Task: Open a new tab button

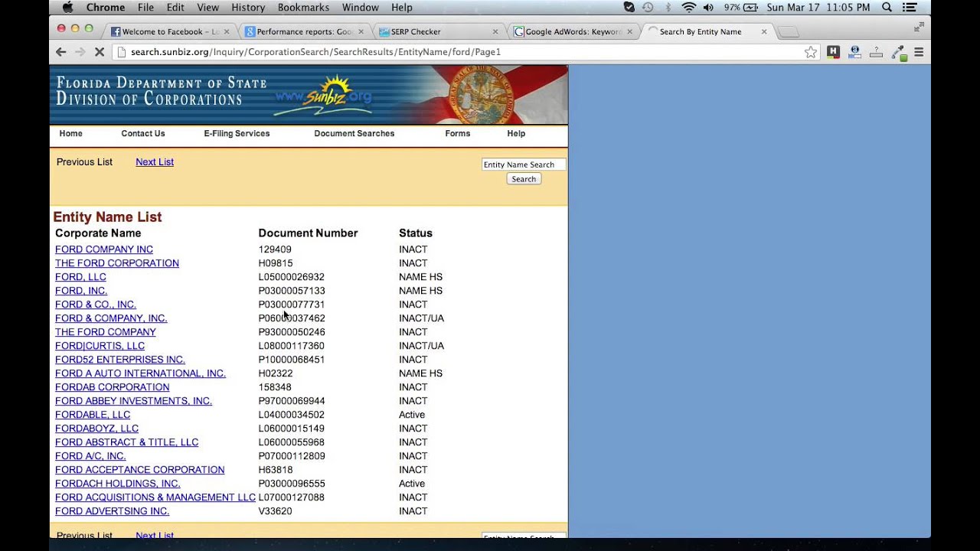Action: 789,31
